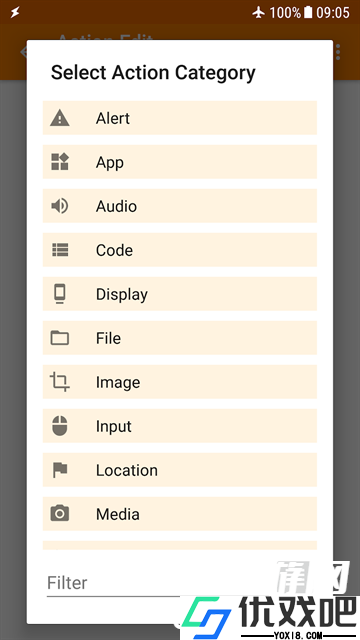Screen dimensions: 360x640
Task: Open the Alert action category
Action: tap(180, 118)
